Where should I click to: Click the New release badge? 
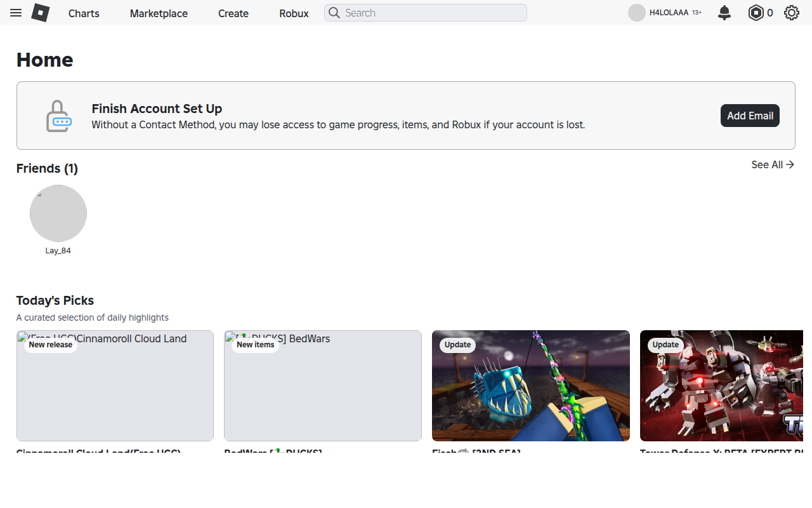pyautogui.click(x=51, y=345)
